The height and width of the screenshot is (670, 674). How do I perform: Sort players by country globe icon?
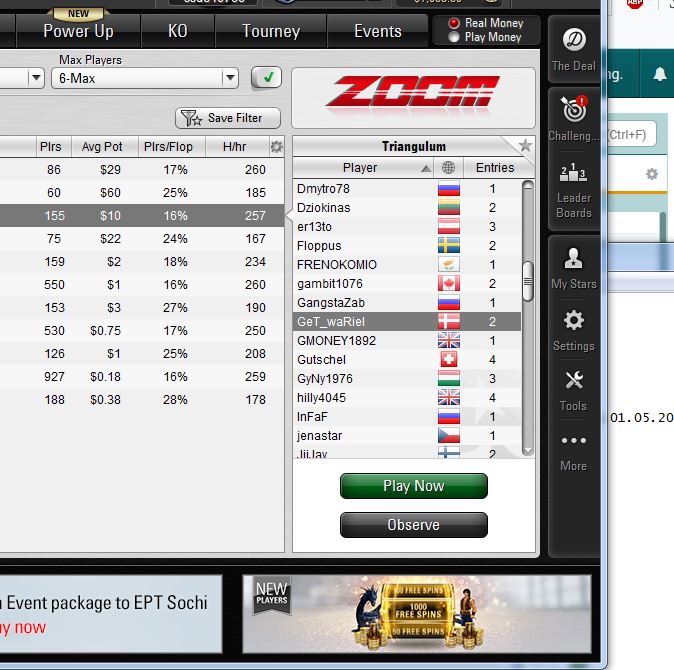pos(448,168)
